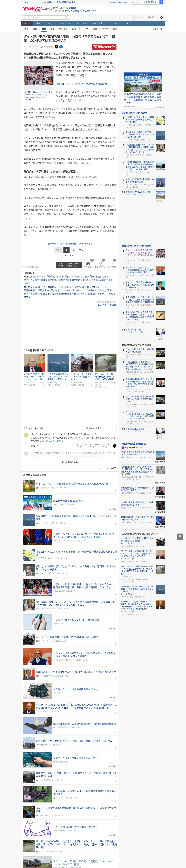Image resolution: width=186 pixels, height=868 pixels.
Task: Open the 返信 1件 replies link
Action: click(x=34, y=446)
